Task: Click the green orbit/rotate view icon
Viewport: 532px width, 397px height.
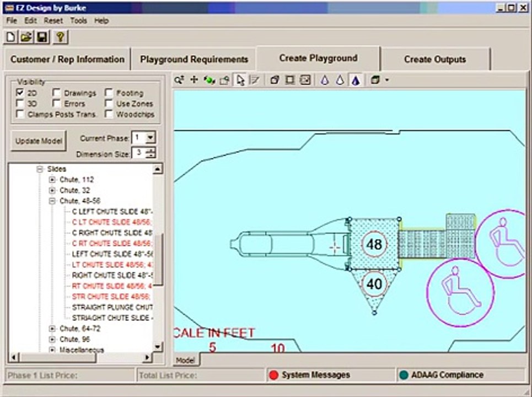Action: tap(209, 80)
